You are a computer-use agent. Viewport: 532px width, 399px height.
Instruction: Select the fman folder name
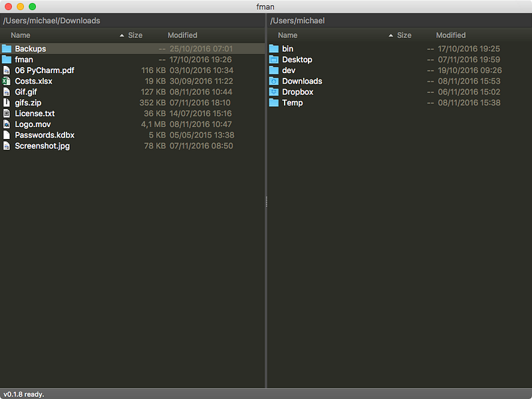[x=24, y=59]
